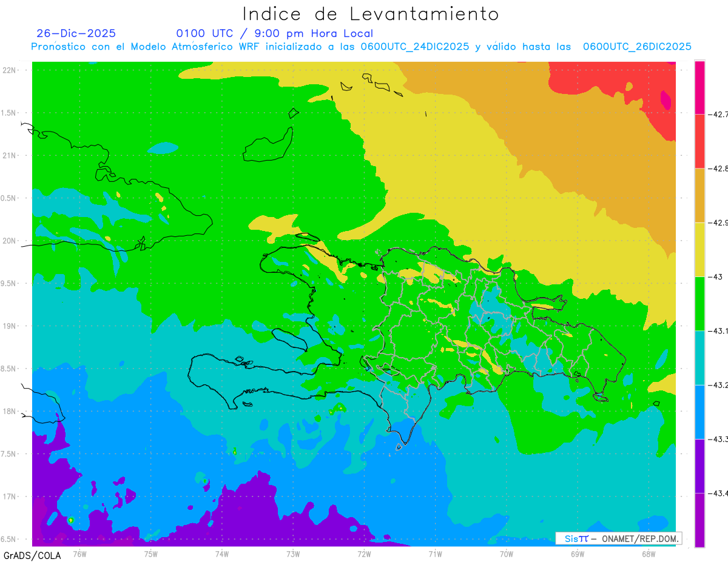Click colorbar label '-43'
Image resolution: width=728 pixels, height=562 pixels.
pos(715,276)
